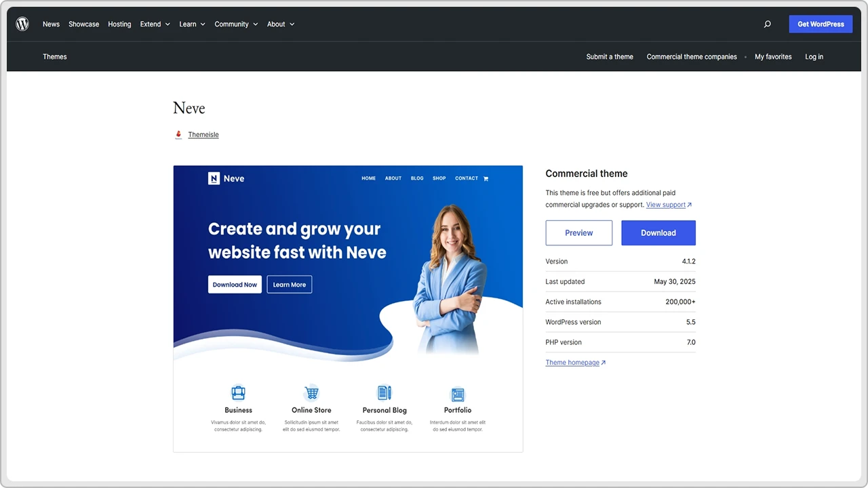The image size is (868, 488).
Task: Click the 200,000+ installations value
Action: (680, 302)
